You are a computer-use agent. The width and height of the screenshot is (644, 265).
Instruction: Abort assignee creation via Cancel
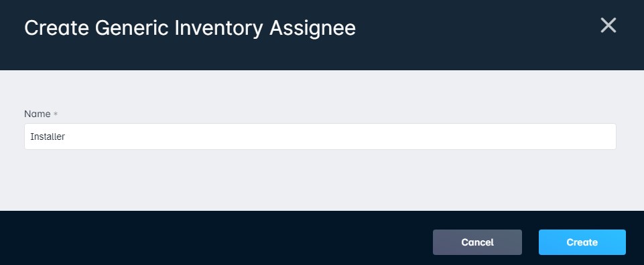tap(477, 242)
